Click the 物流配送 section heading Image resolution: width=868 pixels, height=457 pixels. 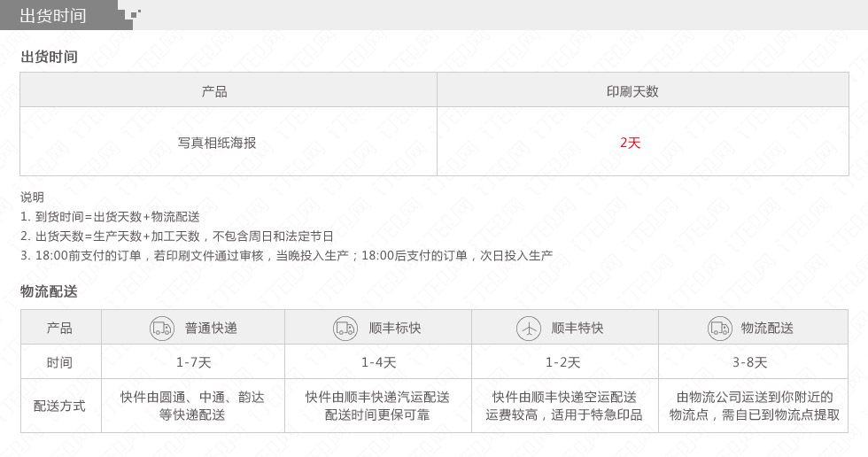point(49,291)
